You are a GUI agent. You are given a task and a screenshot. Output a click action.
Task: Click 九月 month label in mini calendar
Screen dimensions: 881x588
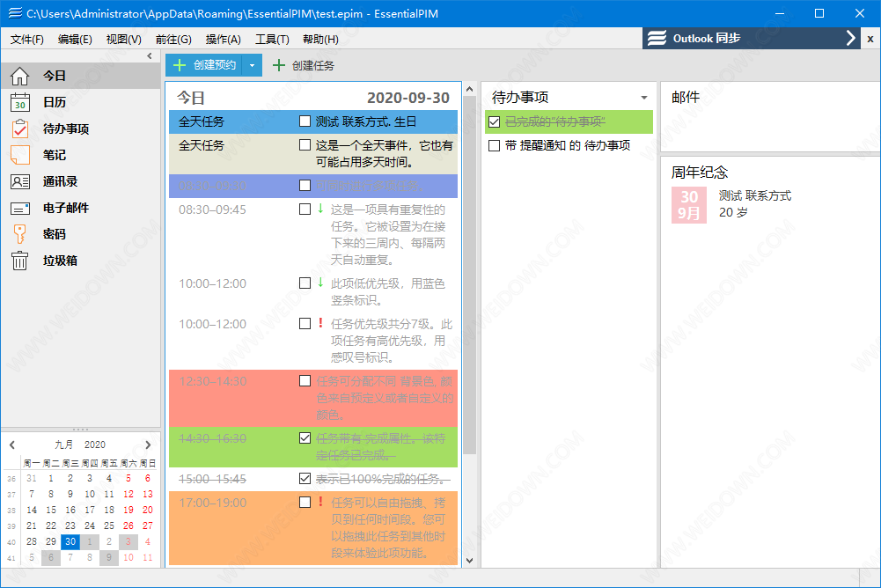coord(63,445)
